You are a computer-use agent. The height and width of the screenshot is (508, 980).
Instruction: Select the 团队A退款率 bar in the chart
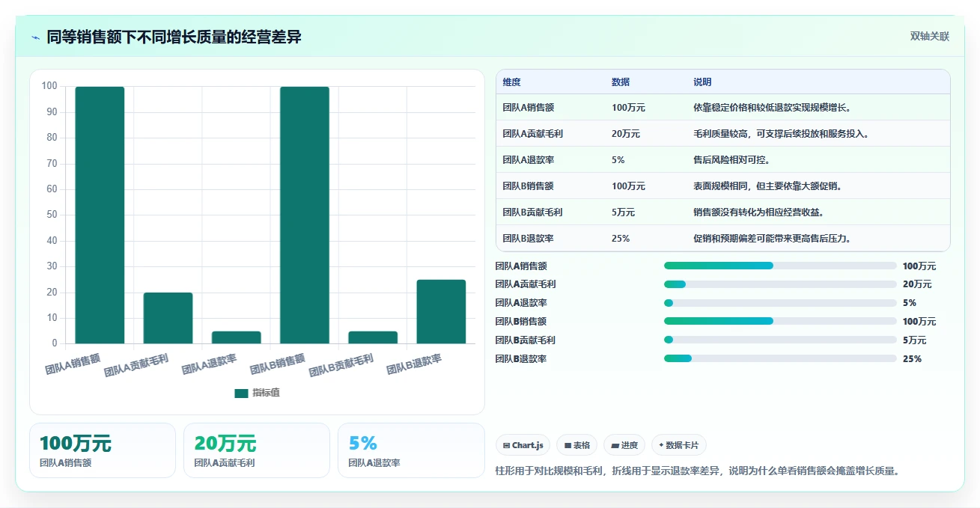pyautogui.click(x=237, y=337)
